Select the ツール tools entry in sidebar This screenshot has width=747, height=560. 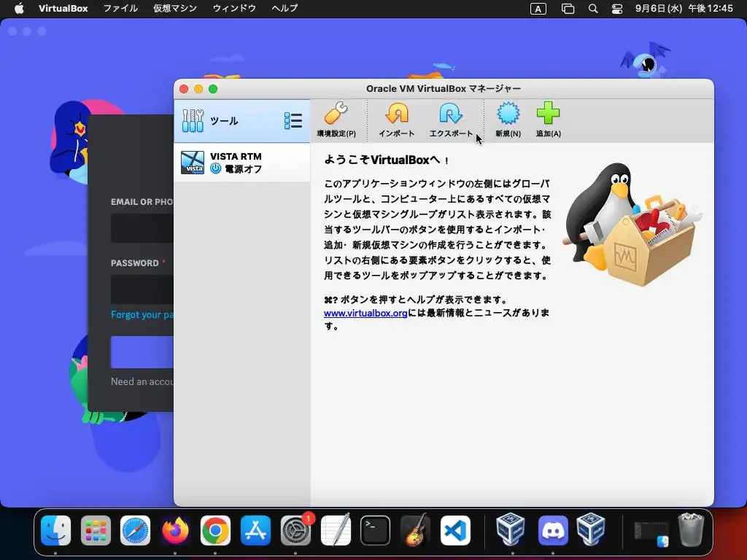[x=241, y=121]
